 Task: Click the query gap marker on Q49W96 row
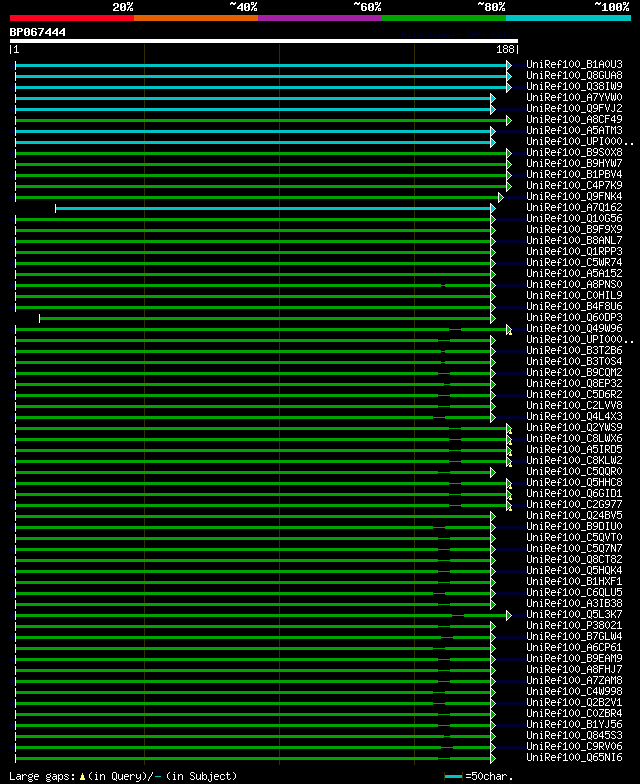point(510,332)
